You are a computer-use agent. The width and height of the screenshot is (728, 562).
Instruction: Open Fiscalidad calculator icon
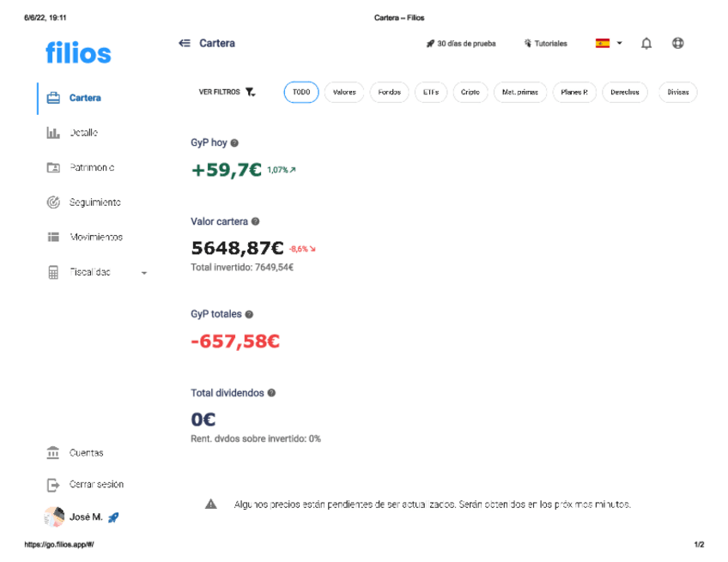point(53,272)
